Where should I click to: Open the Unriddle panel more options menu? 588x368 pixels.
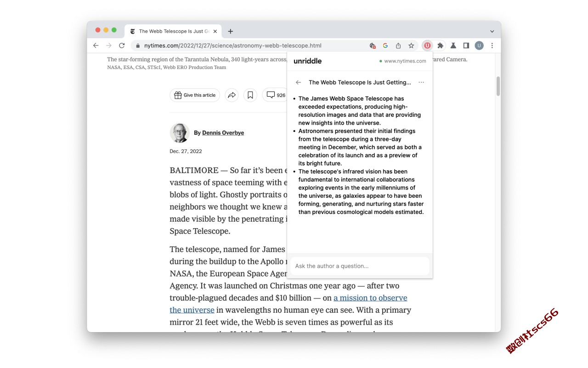(x=421, y=82)
